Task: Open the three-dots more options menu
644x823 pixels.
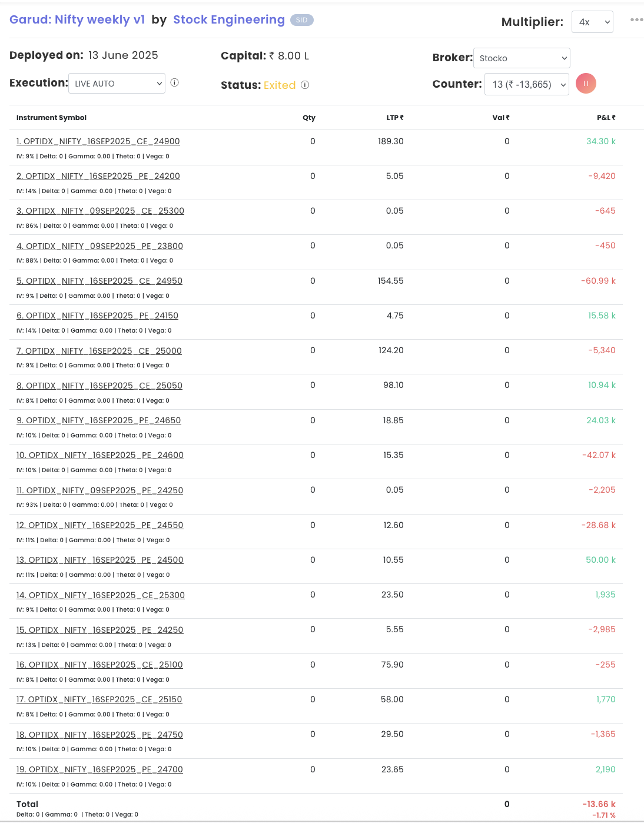Action: 636,20
